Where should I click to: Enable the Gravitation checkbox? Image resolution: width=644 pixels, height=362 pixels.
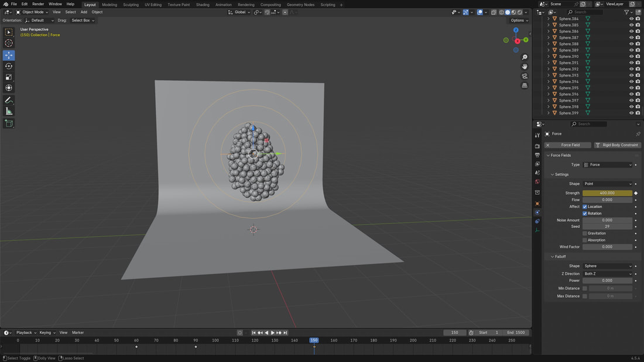coord(585,233)
